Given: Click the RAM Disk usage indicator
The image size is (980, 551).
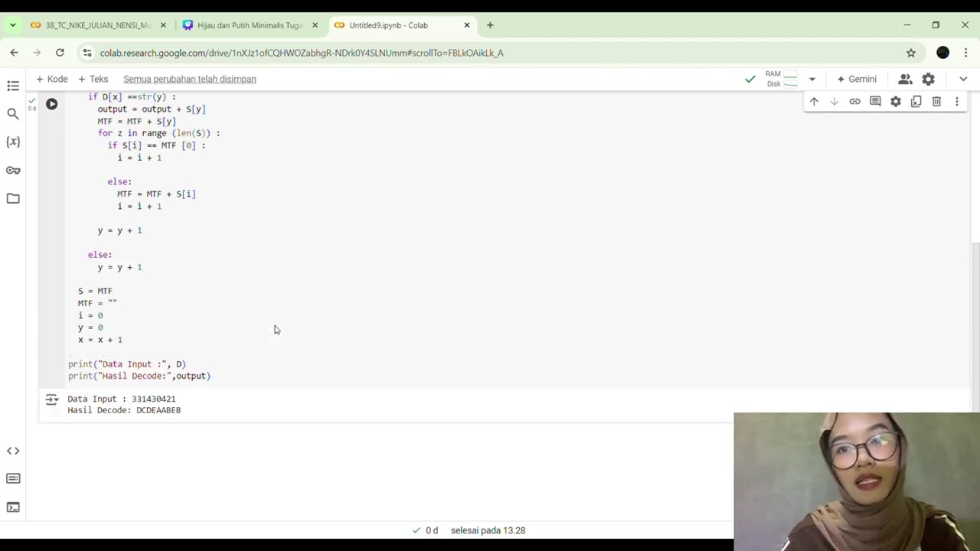Looking at the screenshot, I should pos(782,79).
